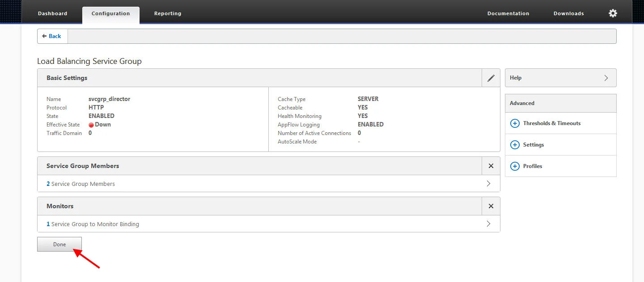Image resolution: width=644 pixels, height=282 pixels.
Task: Open the 1 Service Group to Monitor Binding link
Action: coord(93,224)
